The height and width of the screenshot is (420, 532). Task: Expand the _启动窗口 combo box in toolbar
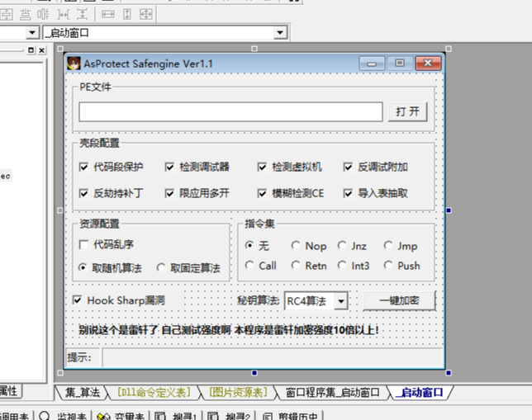tap(280, 33)
